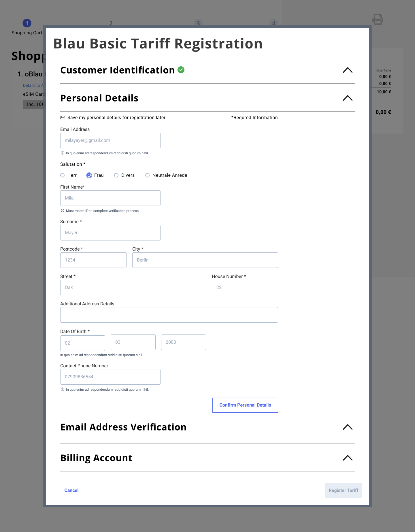Click the Additional Address Details field
Screen dimensions: 415x532
pos(169,315)
